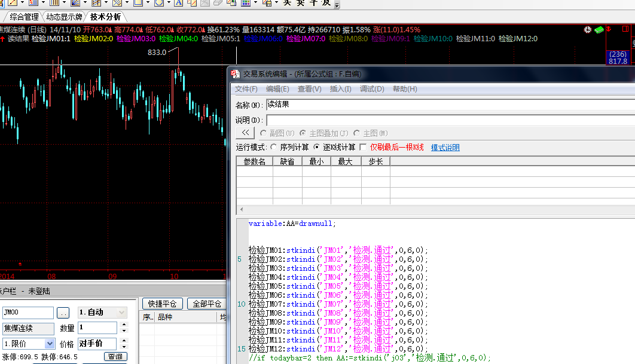Click the red anchor icon on chart
The image size is (635, 364).
[x=609, y=29]
